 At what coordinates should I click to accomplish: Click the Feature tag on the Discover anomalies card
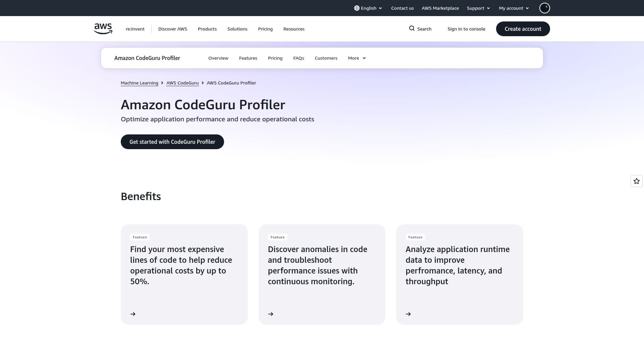[x=277, y=237]
